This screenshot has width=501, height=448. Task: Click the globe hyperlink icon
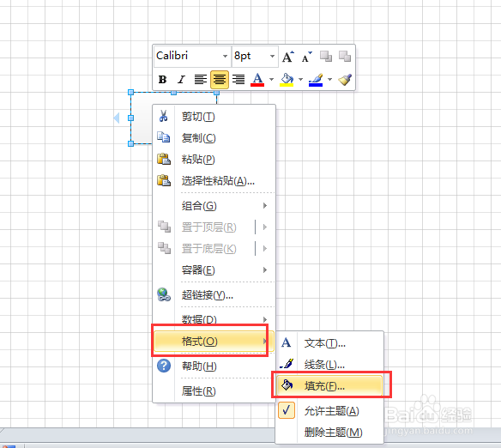tap(164, 294)
